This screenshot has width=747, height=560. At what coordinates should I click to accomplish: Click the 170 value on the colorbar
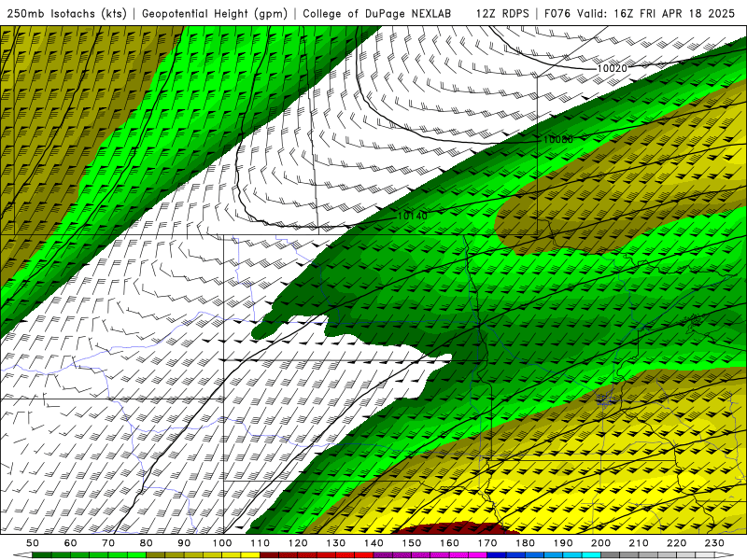point(487,543)
